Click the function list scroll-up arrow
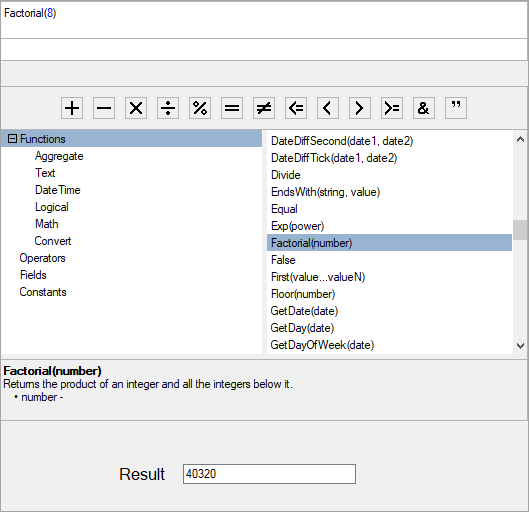Viewport: 529px width, 512px height. [x=520, y=139]
